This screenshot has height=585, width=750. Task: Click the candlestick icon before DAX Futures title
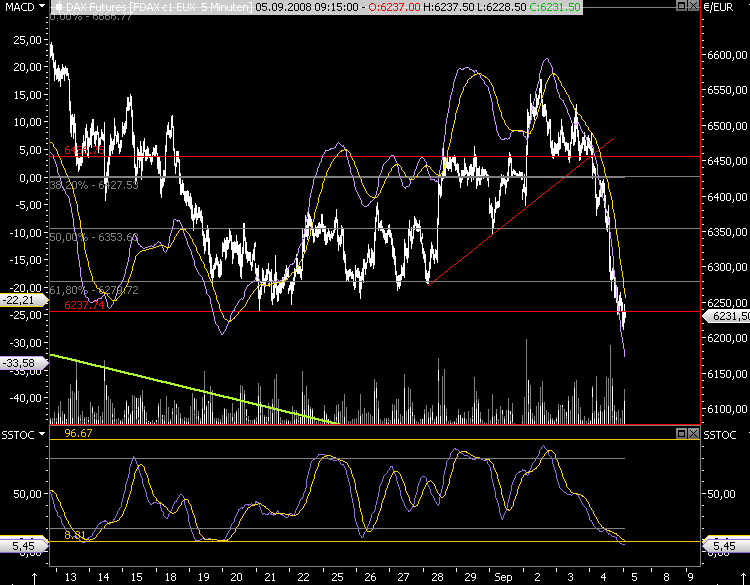(x=58, y=7)
